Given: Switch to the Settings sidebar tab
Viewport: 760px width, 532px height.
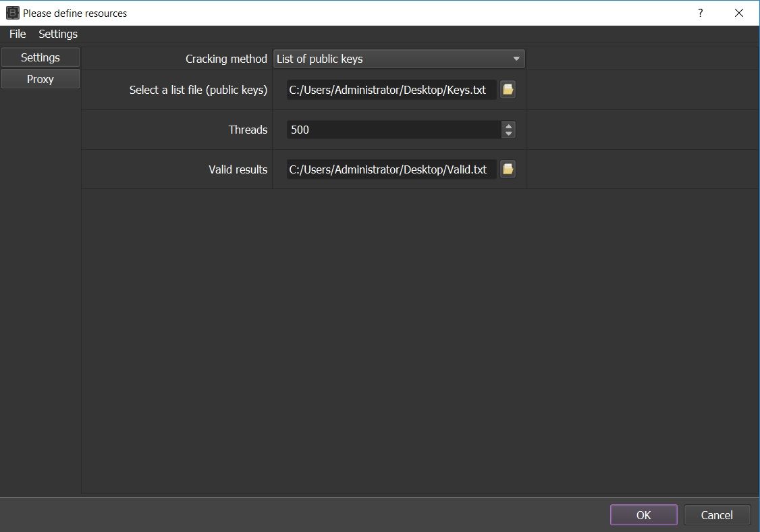Looking at the screenshot, I should (40, 57).
